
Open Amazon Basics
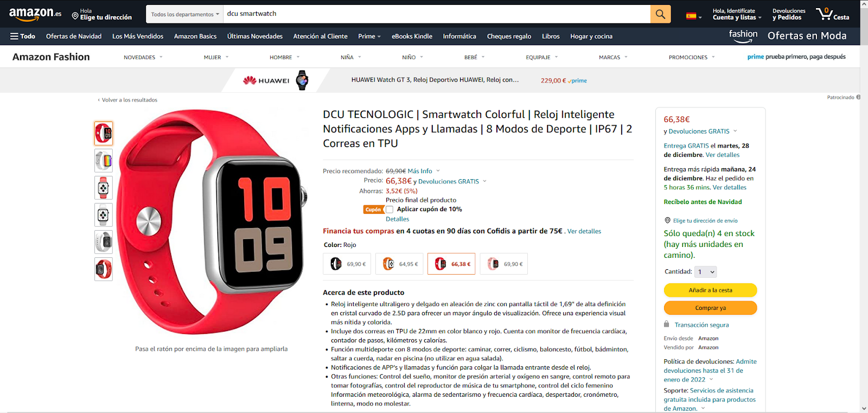195,36
